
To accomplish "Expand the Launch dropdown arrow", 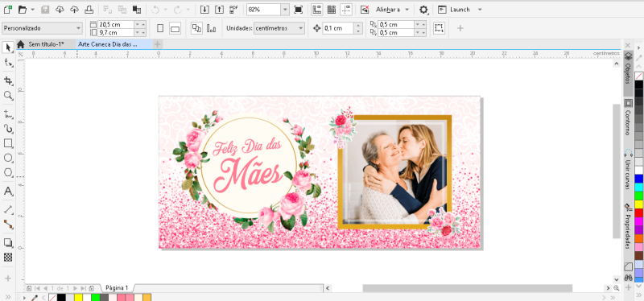I will point(480,10).
